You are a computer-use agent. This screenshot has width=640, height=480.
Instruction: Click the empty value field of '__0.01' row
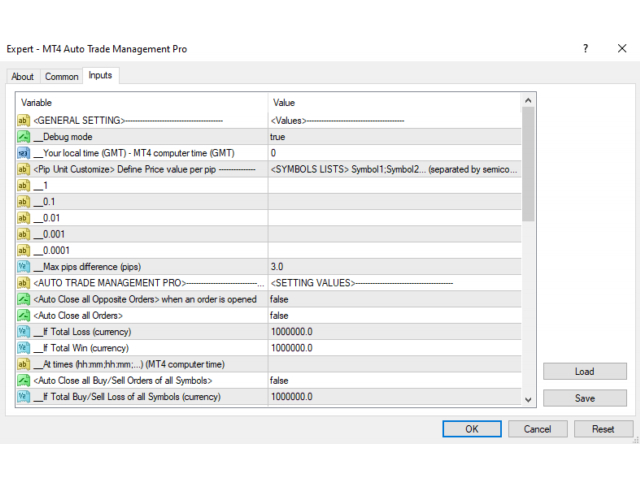point(395,218)
